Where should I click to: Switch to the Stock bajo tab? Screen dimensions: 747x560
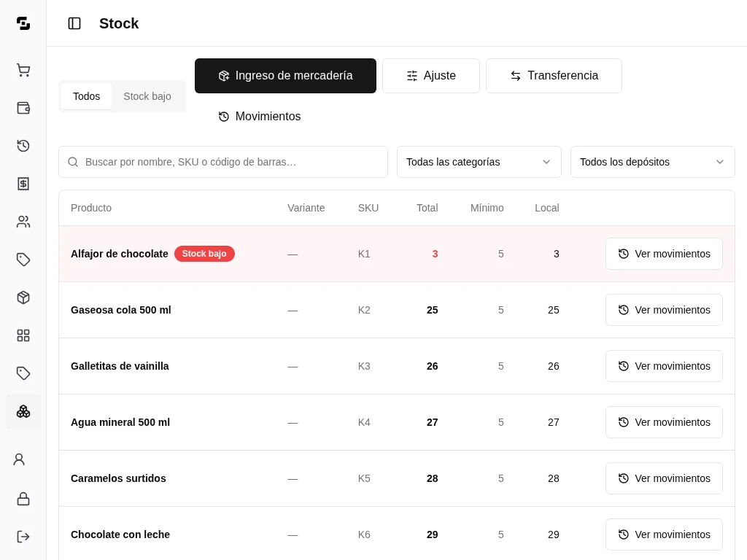tap(147, 96)
